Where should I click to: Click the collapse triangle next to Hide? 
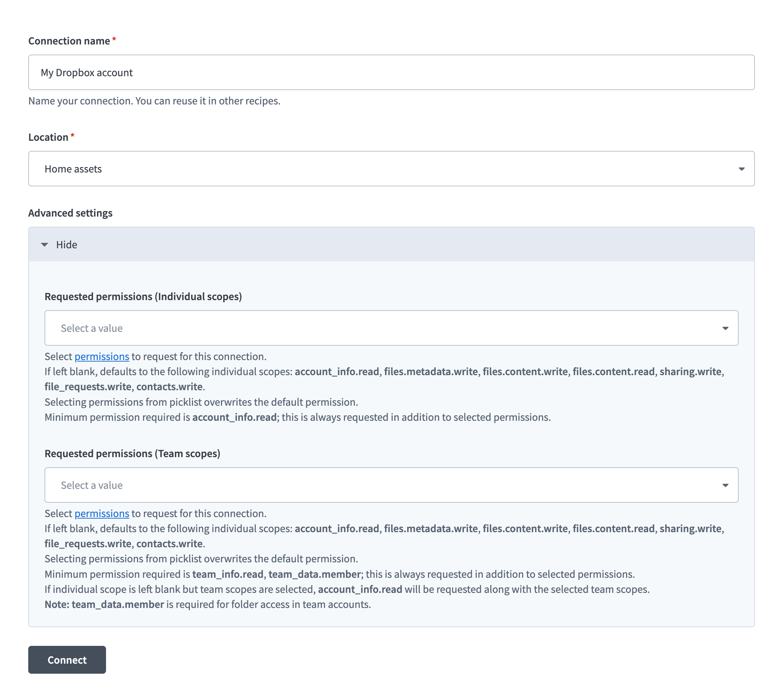tap(44, 244)
